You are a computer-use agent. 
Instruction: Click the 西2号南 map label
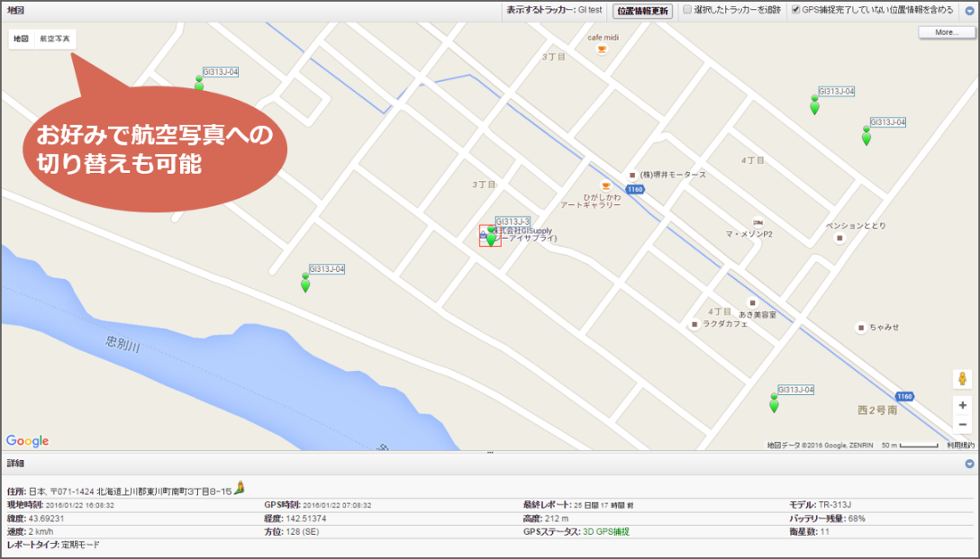pos(877,410)
